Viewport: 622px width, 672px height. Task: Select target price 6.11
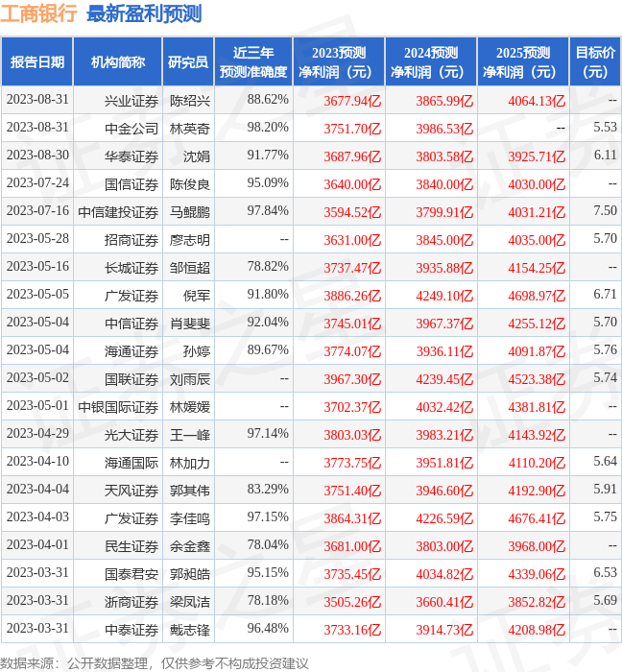[x=605, y=156]
